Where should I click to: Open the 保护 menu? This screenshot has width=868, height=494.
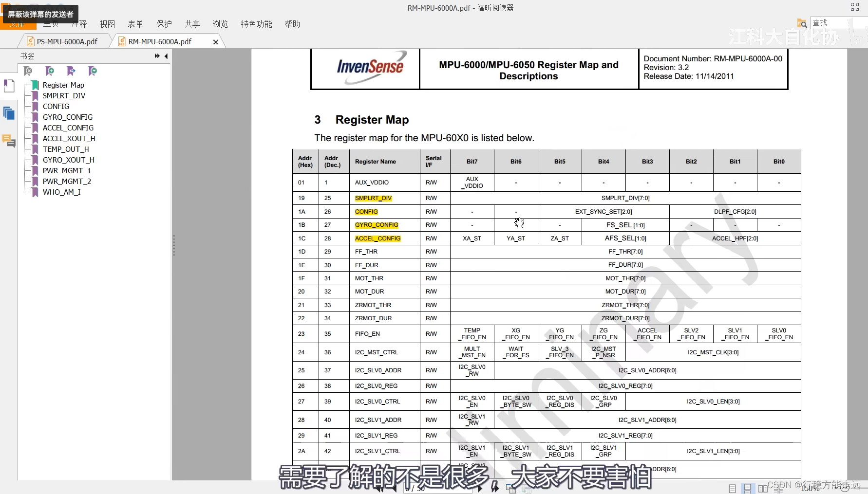(x=164, y=24)
